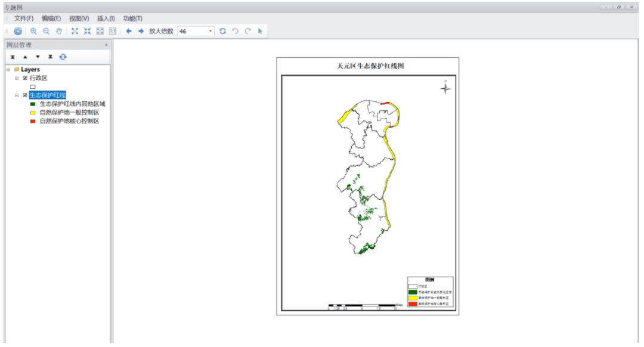Collapse the Layers root node
The height and width of the screenshot is (347, 644).
(8, 69)
